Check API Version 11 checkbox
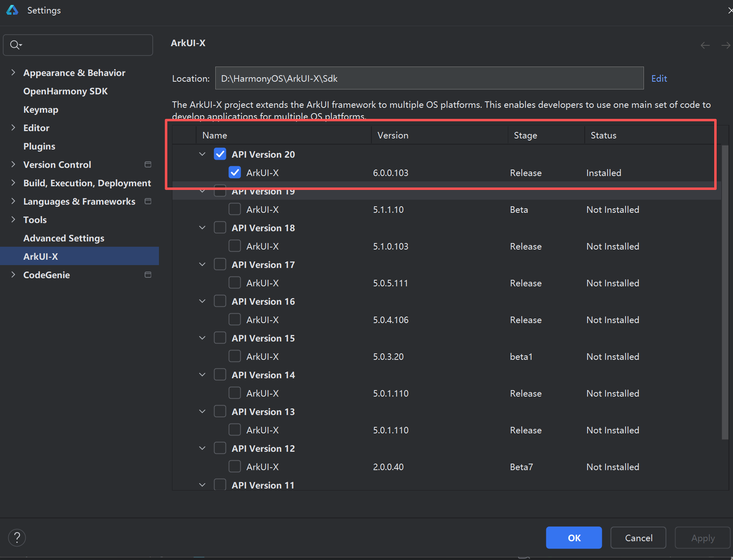This screenshot has width=733, height=560. (x=220, y=485)
